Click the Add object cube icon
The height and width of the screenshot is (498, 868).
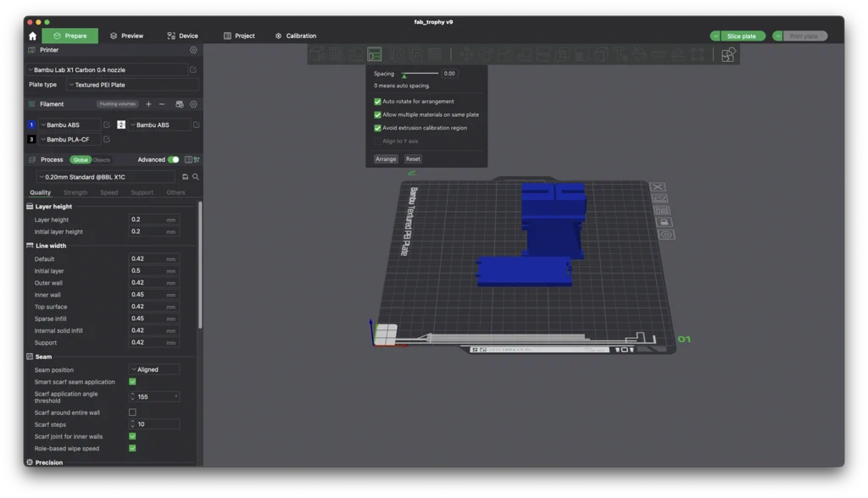point(317,54)
